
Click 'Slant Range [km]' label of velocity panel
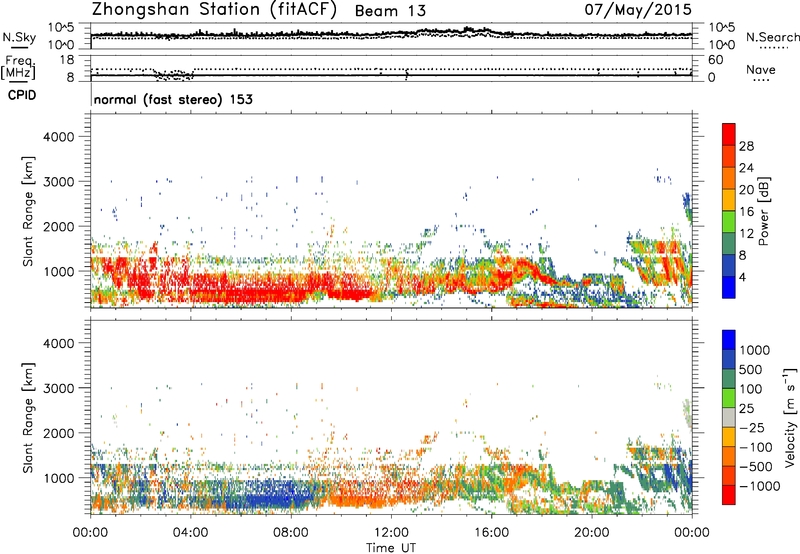coord(28,418)
